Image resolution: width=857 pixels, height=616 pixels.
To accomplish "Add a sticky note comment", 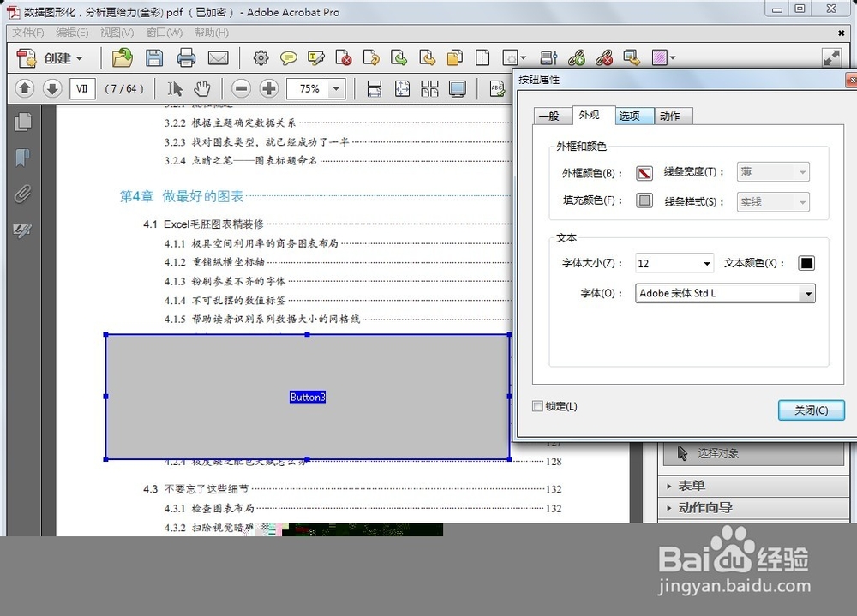I will pos(288,58).
